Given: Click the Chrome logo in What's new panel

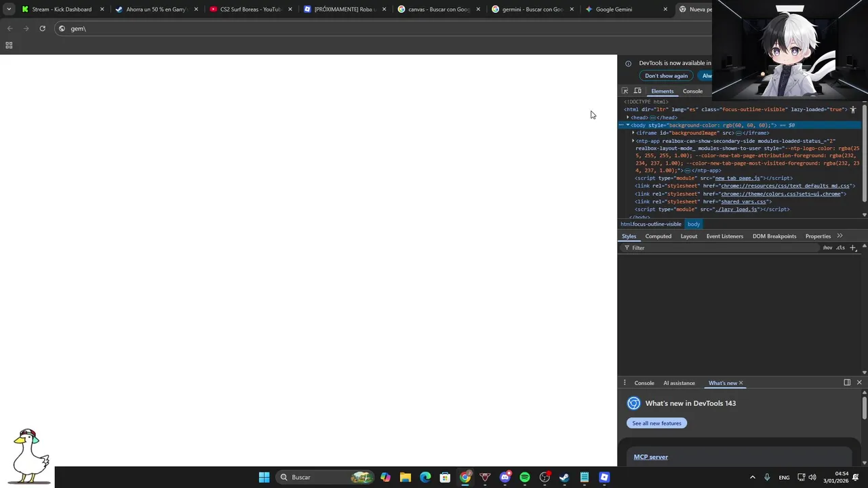Looking at the screenshot, I should [633, 403].
